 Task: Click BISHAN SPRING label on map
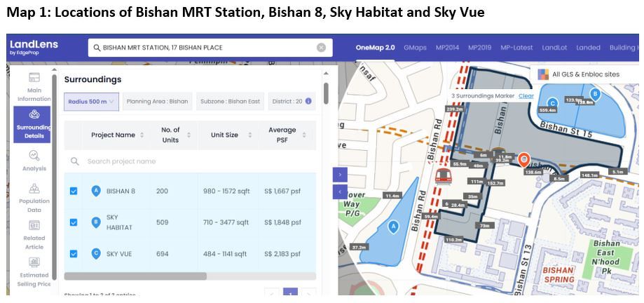(559, 275)
